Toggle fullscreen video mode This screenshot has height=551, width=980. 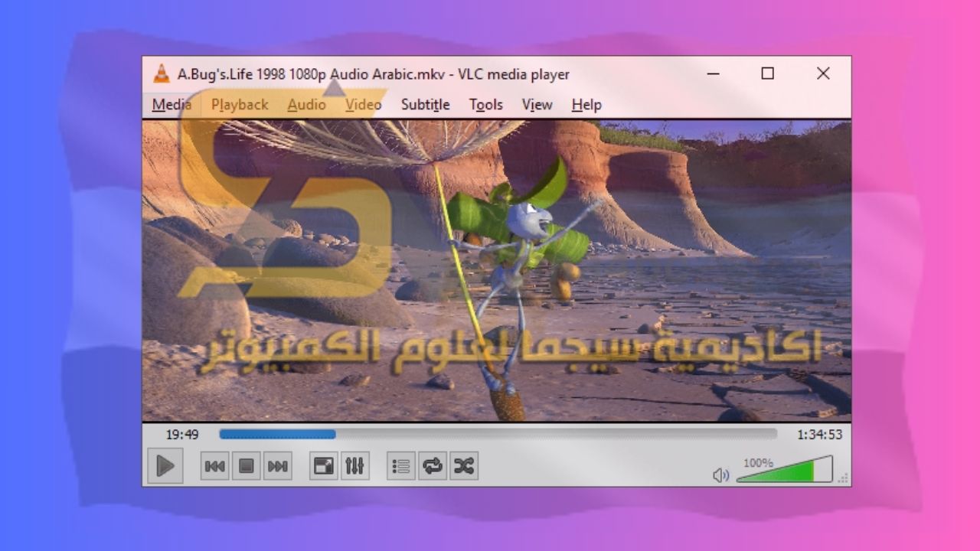[x=324, y=466]
